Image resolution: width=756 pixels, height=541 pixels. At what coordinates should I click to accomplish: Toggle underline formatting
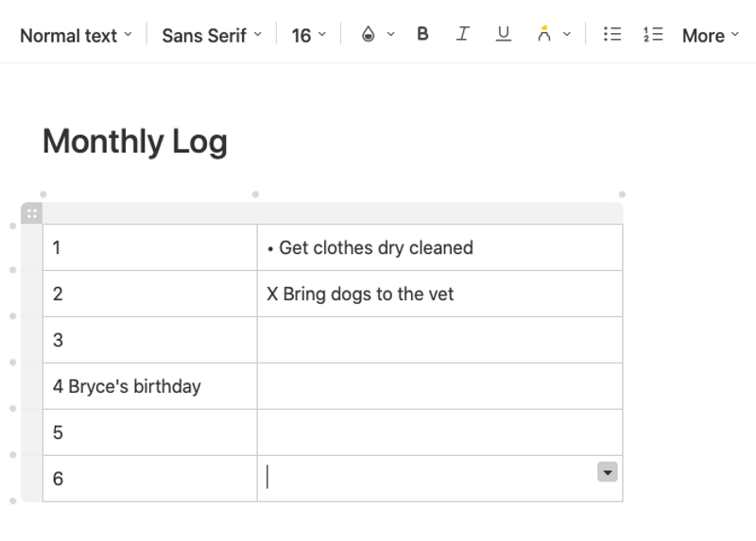click(504, 35)
